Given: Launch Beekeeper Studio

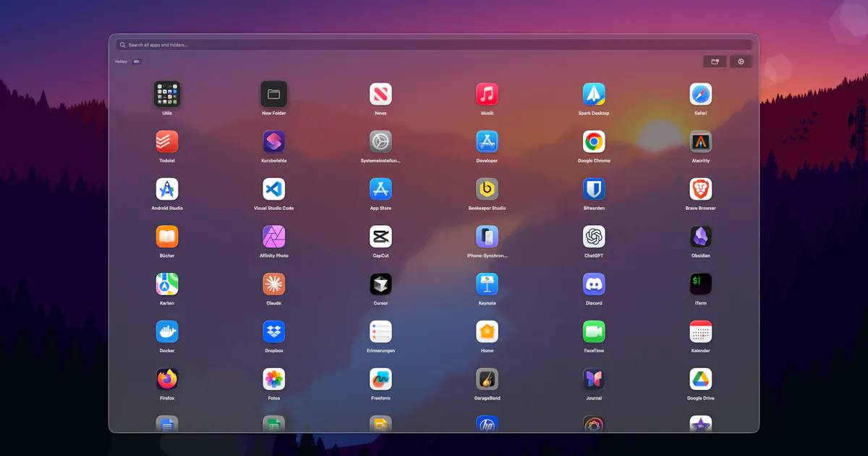Looking at the screenshot, I should tap(488, 189).
